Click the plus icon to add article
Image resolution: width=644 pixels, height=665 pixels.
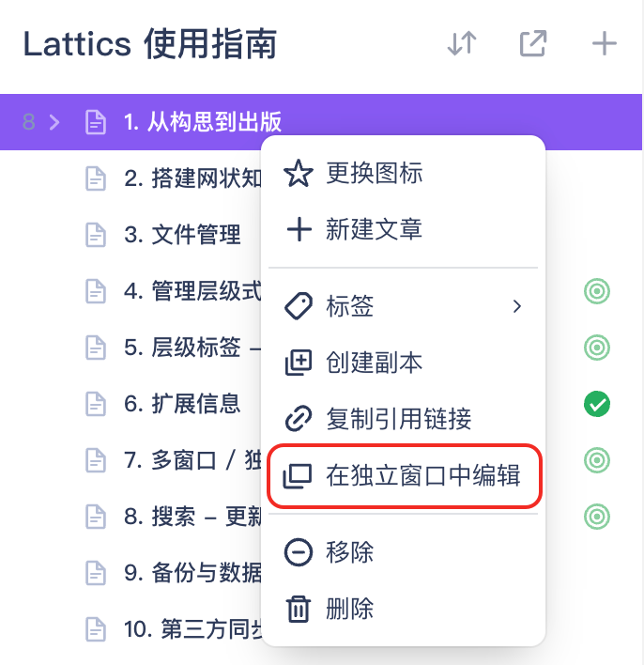point(605,43)
